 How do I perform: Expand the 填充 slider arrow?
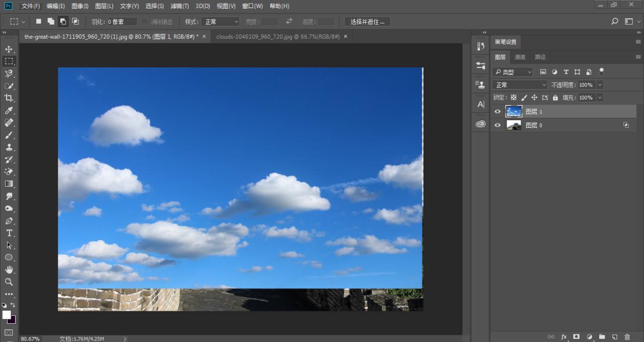coord(600,98)
